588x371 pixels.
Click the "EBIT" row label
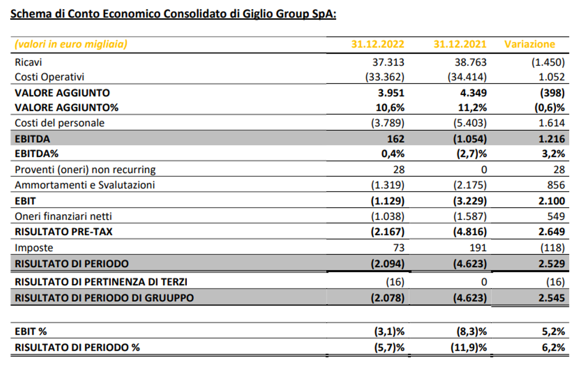tap(25, 201)
